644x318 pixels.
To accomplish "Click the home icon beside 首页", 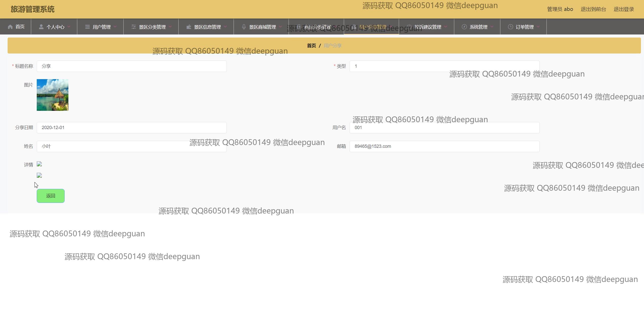I will tap(10, 27).
